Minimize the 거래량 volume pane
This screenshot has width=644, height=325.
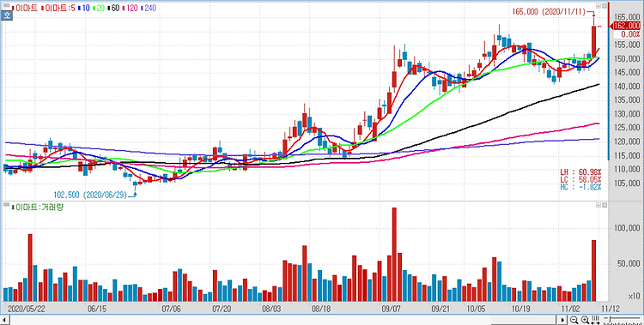tap(598, 204)
